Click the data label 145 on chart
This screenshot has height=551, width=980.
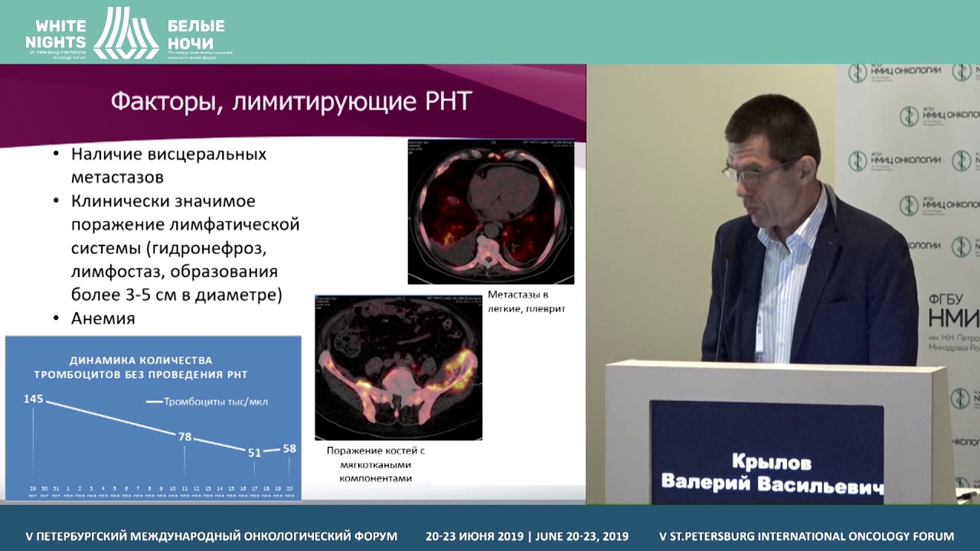click(x=33, y=399)
